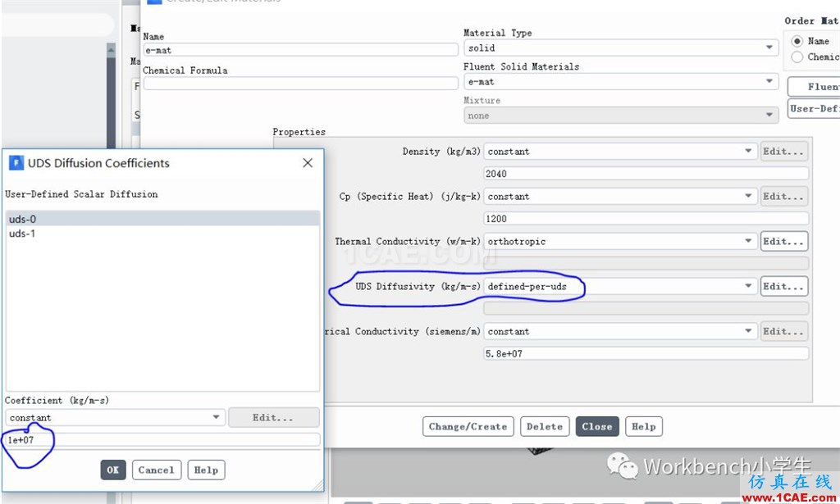Click the material Name field e-mat
The height and width of the screenshot is (504, 840).
coord(300,50)
